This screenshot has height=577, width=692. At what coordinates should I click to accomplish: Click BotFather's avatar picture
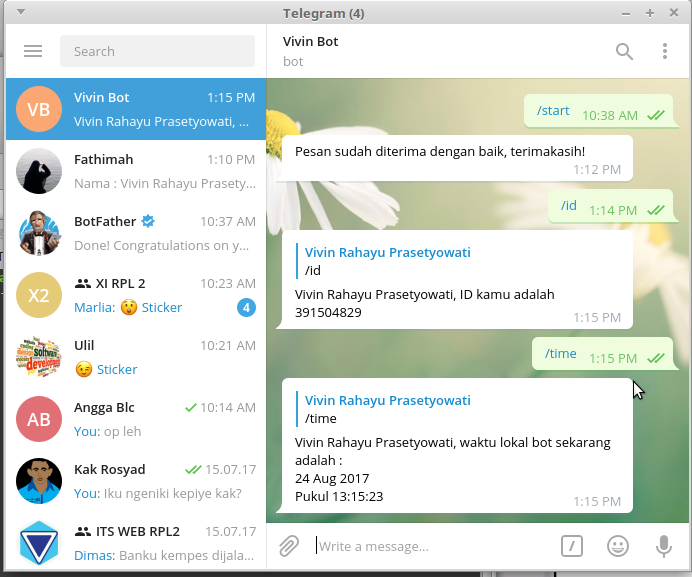coord(39,233)
